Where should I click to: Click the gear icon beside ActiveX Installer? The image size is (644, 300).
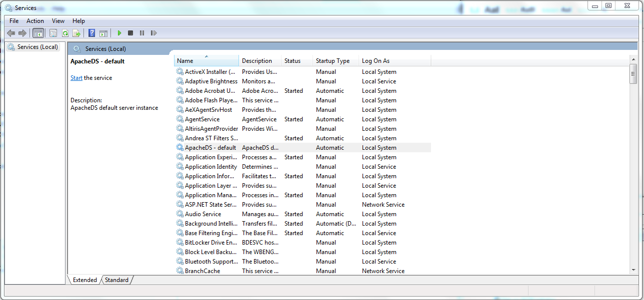coord(180,72)
